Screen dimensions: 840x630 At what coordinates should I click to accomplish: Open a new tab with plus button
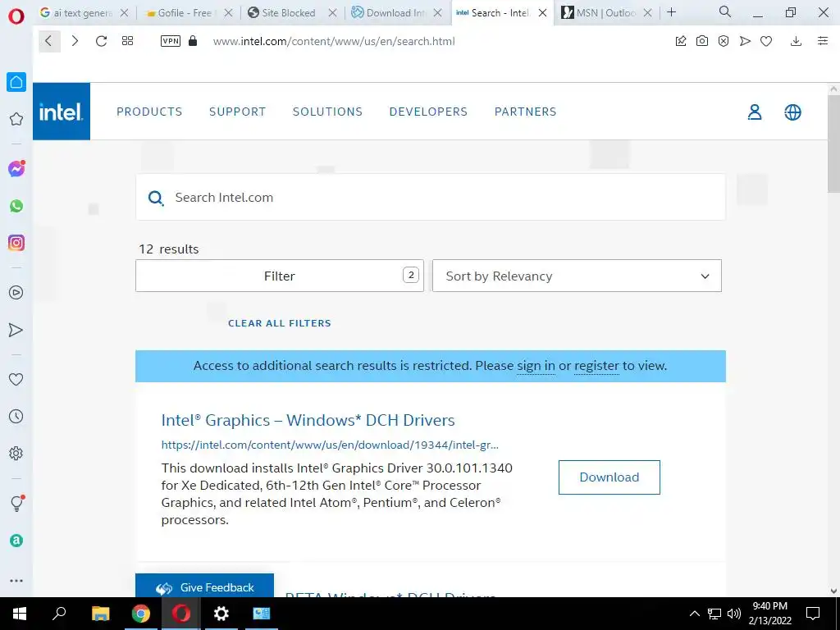click(x=671, y=11)
